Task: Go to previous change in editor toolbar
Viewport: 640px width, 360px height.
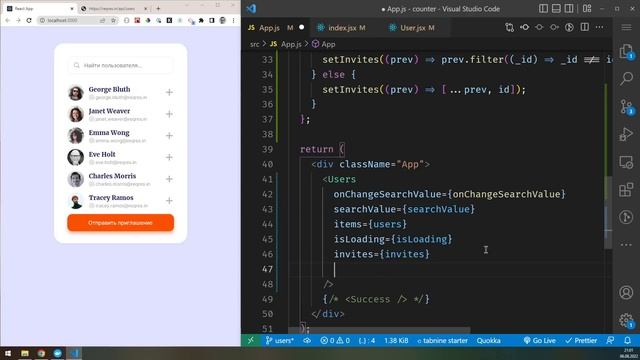Action: pos(525,27)
